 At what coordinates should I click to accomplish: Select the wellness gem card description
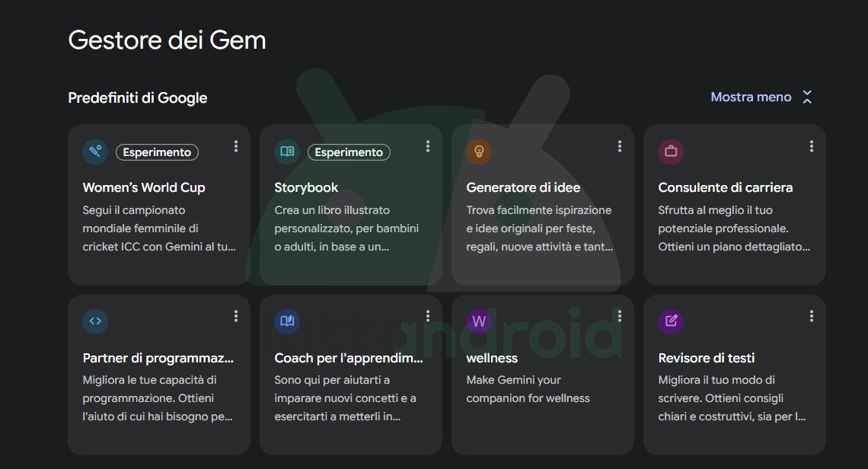pos(528,389)
